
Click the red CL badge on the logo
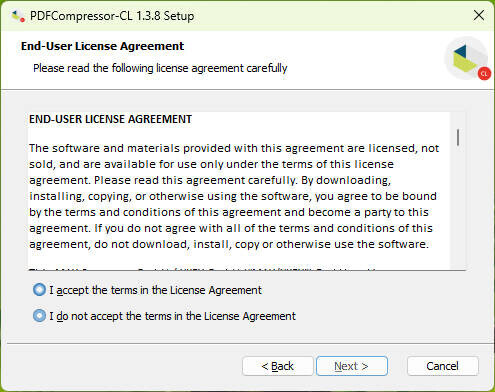484,74
